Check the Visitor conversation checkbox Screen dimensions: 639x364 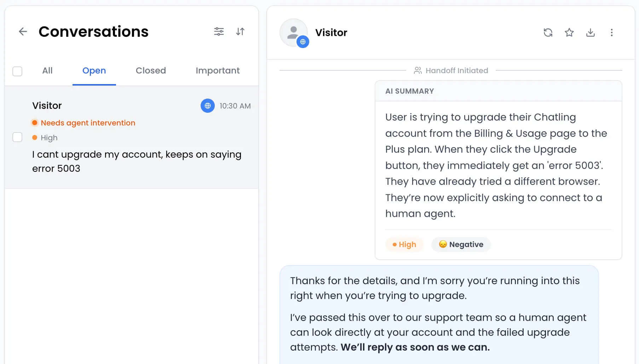[17, 137]
